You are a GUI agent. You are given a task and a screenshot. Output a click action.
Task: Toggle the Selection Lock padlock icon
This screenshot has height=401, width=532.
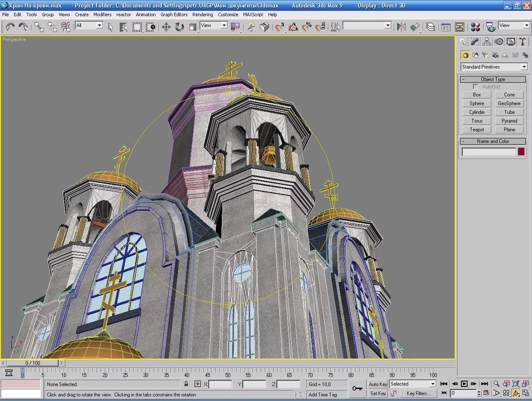pyautogui.click(x=186, y=384)
